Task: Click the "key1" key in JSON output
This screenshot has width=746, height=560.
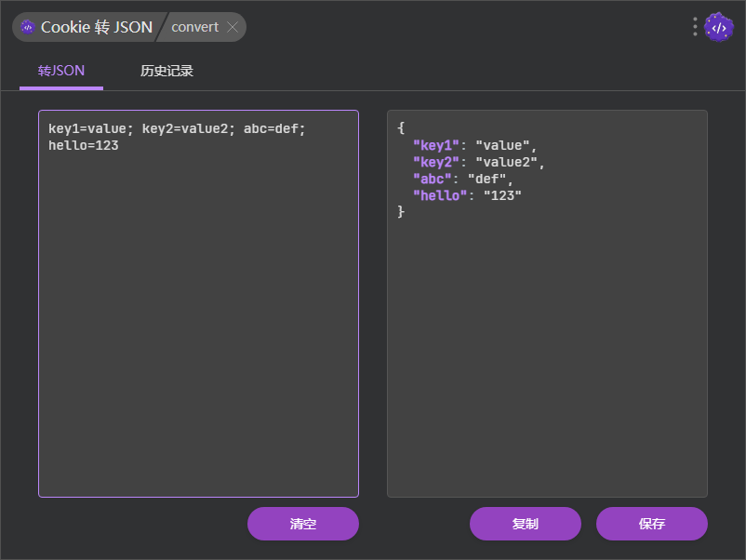Action: 436,145
